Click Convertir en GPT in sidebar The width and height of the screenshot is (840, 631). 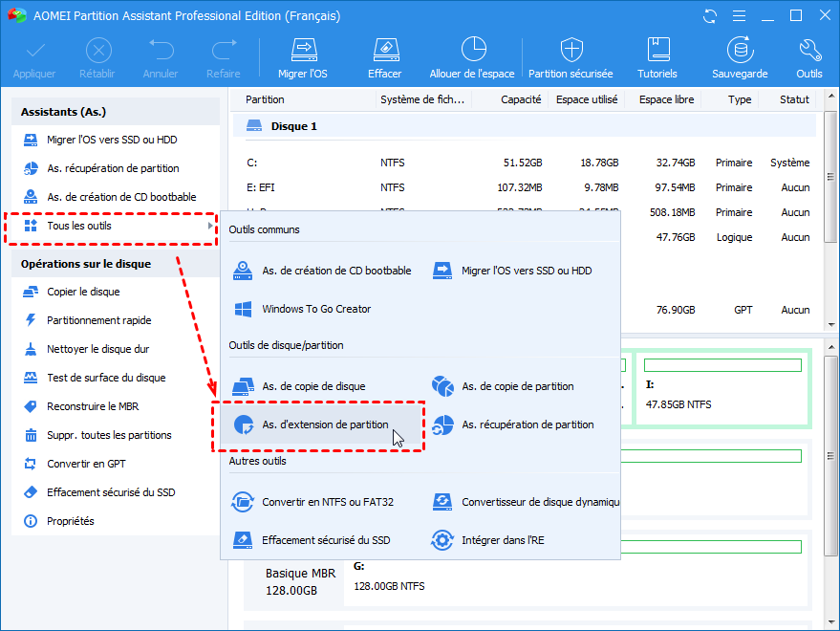86,464
